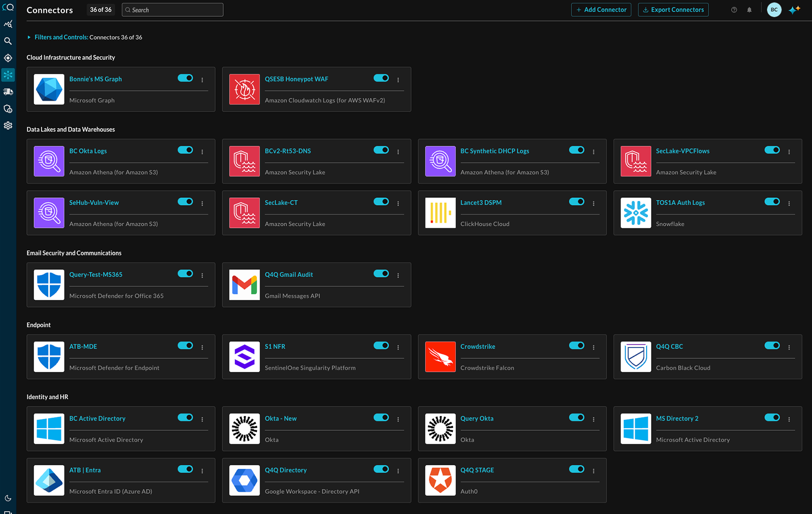Toggle the QSESB Honeypot WAF connector
812x514 pixels.
click(381, 78)
